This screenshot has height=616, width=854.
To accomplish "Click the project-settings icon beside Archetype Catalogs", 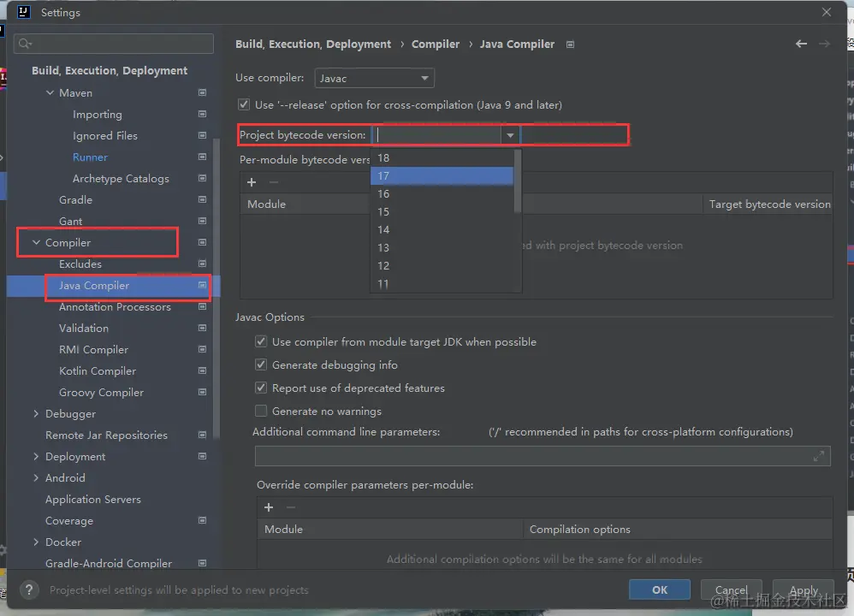I will pyautogui.click(x=202, y=178).
